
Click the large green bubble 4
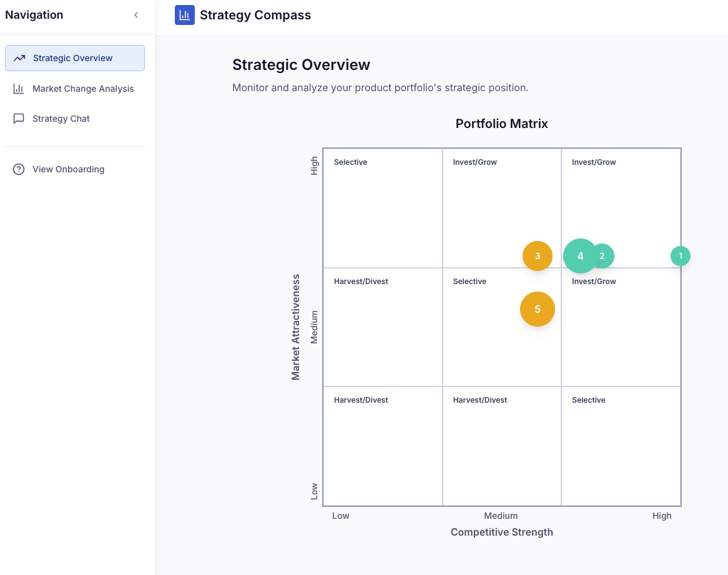(x=579, y=256)
